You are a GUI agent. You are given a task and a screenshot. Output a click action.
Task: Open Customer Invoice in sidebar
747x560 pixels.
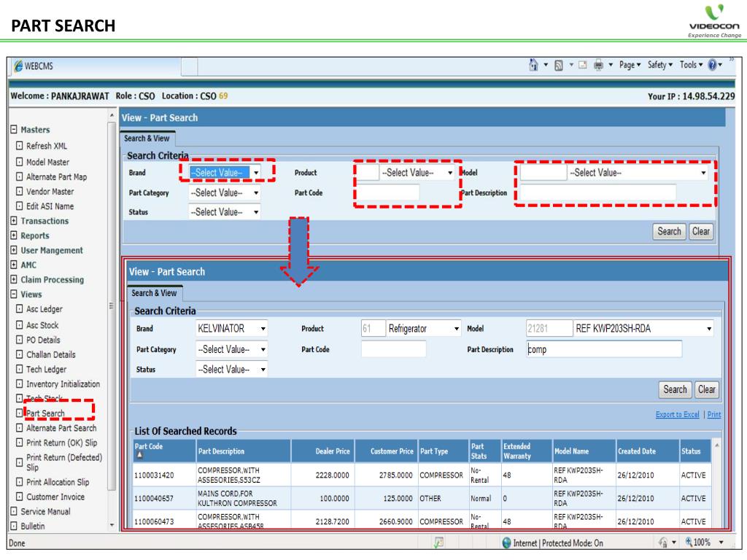[55, 497]
